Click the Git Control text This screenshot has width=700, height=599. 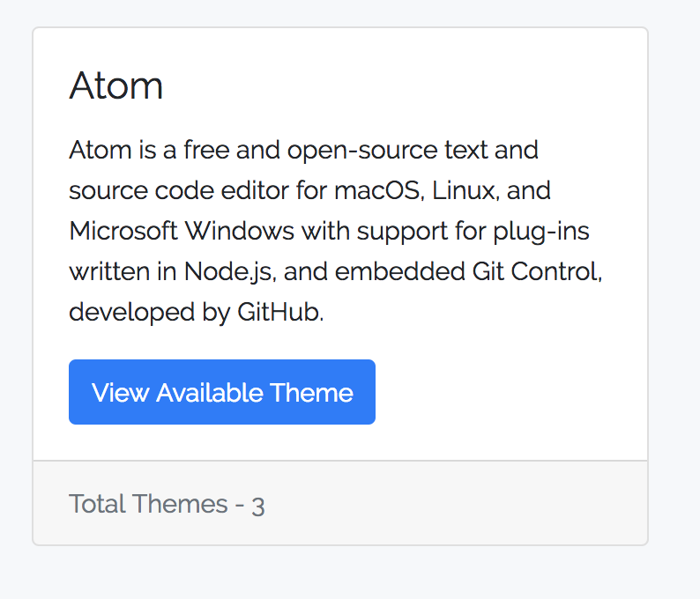[542, 271]
